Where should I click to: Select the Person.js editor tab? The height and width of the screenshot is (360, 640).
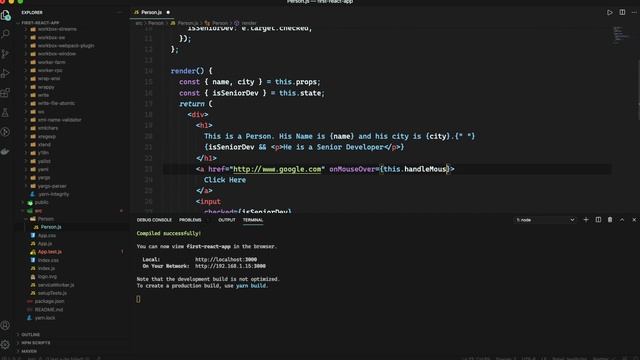click(x=151, y=13)
